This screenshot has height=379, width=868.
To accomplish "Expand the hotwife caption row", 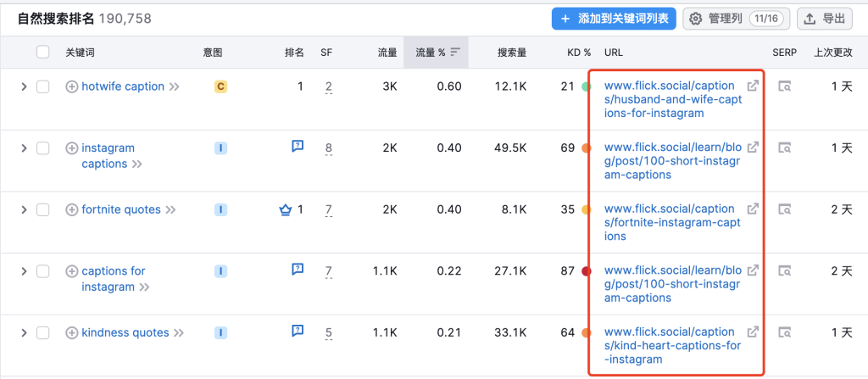I will (x=24, y=87).
